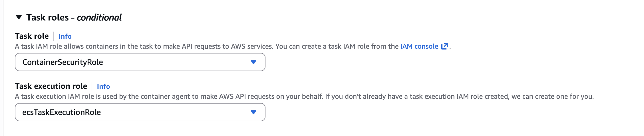Click divider between Task execution role and Info
The height and width of the screenshot is (136, 644).
tap(92, 86)
